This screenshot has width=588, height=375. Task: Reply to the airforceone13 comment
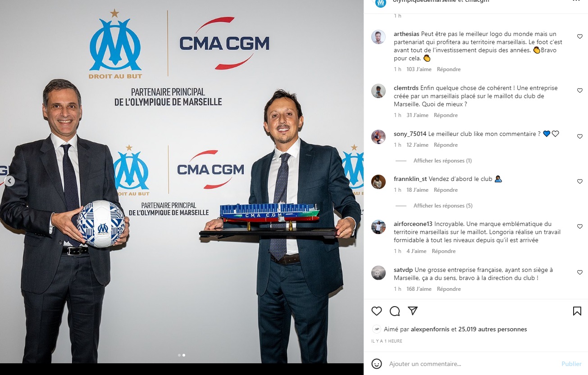tap(444, 251)
